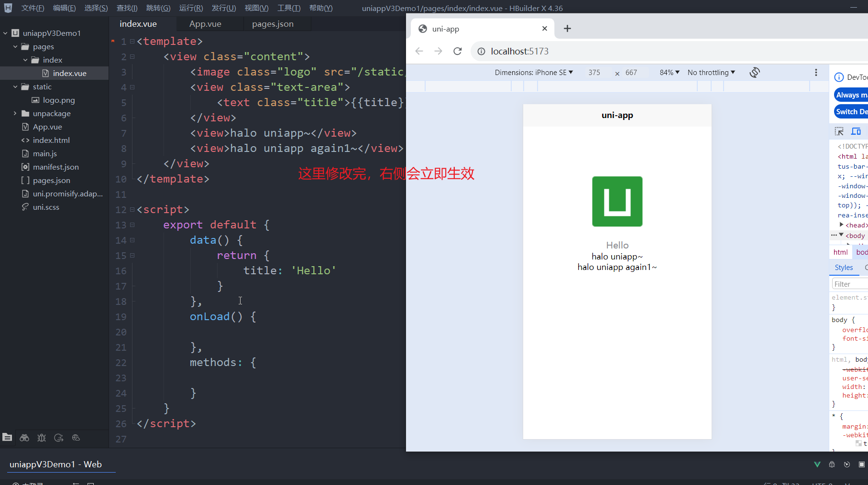Open index.html in the file tree
The height and width of the screenshot is (485, 868).
(x=51, y=140)
